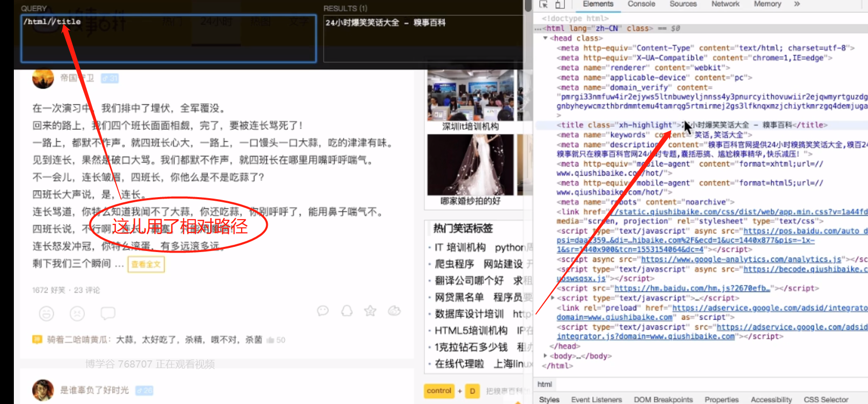Select the meta name renderer line

click(x=643, y=68)
